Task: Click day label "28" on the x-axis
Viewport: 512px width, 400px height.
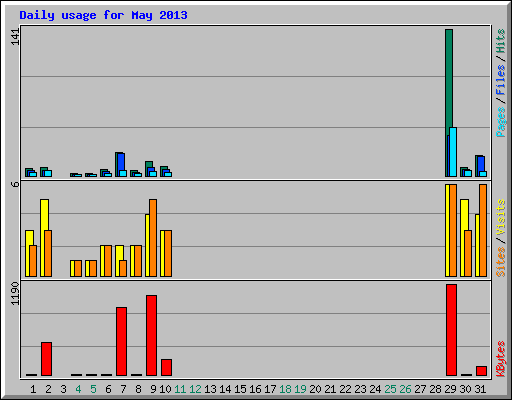Action: [x=435, y=389]
